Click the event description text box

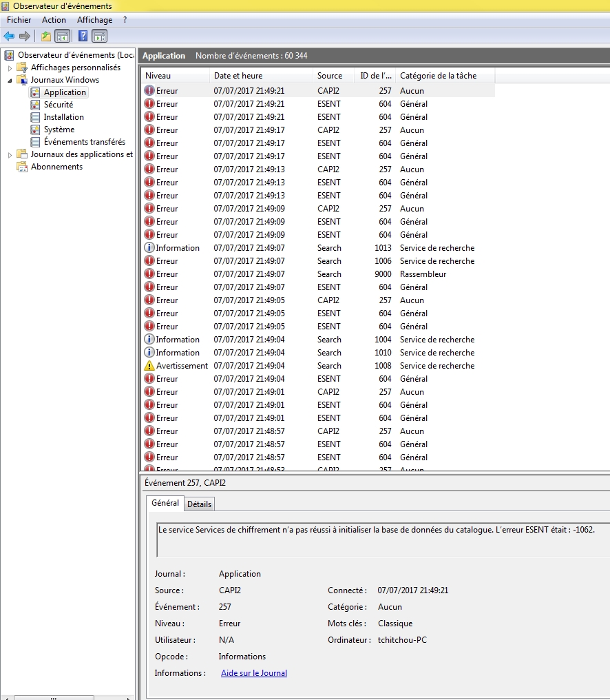click(383, 539)
